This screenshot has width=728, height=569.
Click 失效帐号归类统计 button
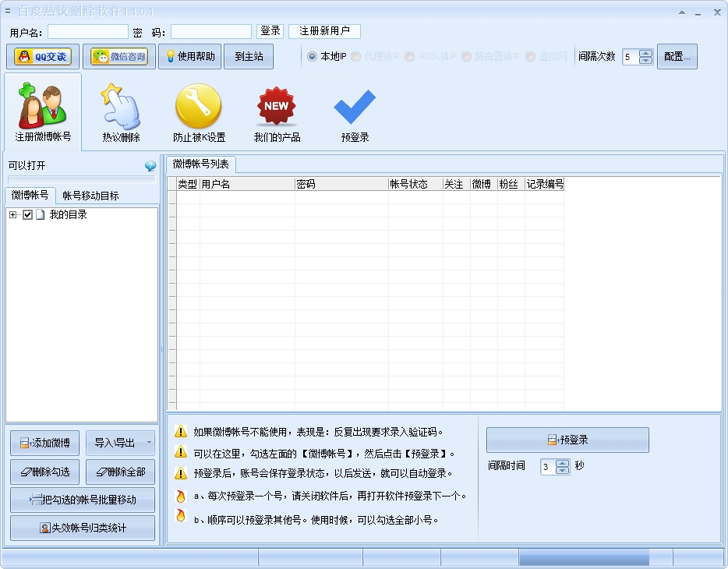83,528
